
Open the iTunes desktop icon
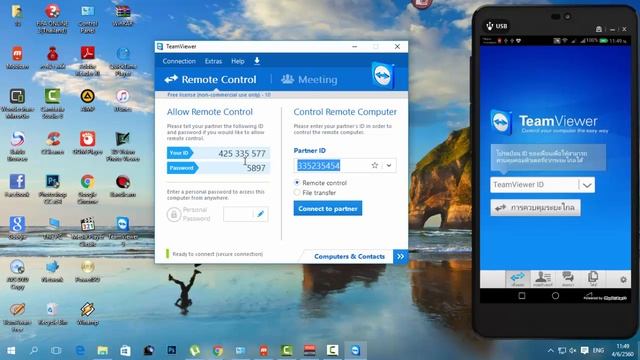point(122,100)
